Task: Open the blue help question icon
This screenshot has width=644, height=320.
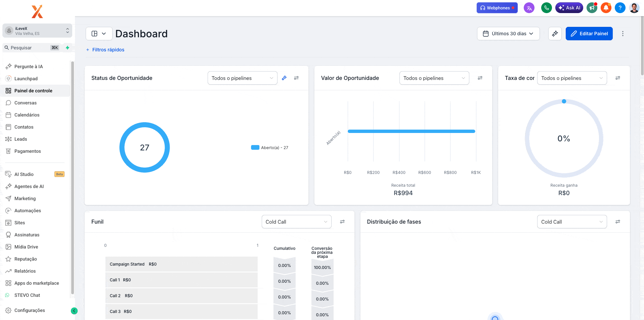Action: [x=620, y=8]
